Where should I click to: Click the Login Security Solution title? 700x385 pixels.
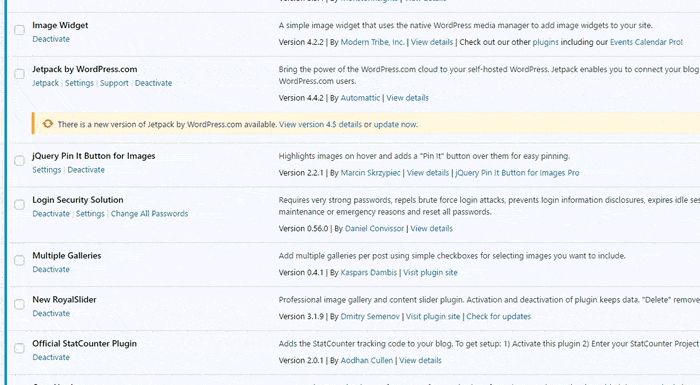77,200
